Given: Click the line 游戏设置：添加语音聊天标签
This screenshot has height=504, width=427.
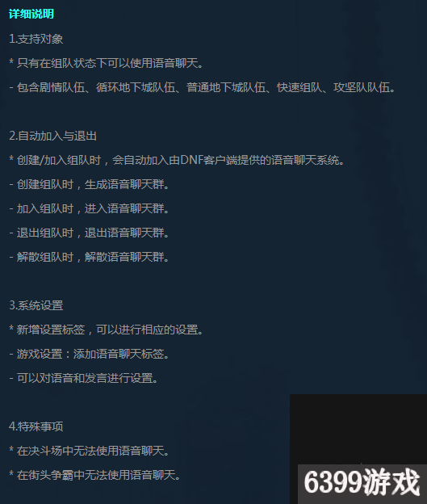Looking at the screenshot, I should pos(89,354).
